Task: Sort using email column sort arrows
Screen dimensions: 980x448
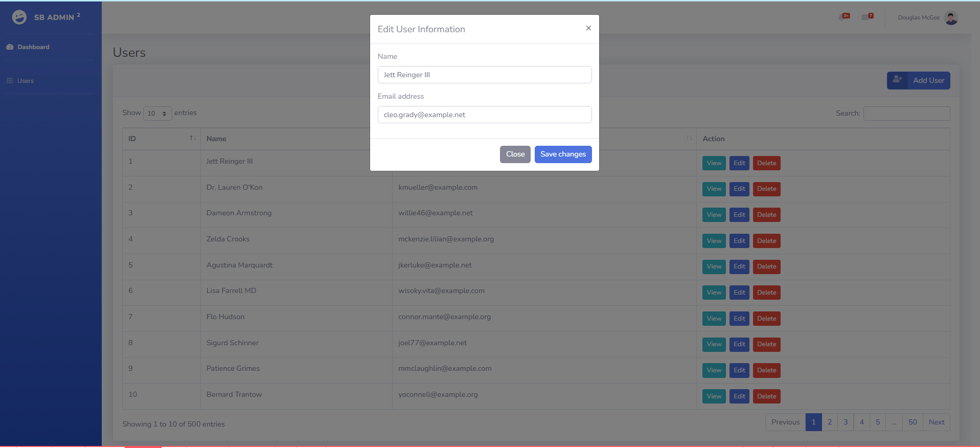Action: point(689,138)
